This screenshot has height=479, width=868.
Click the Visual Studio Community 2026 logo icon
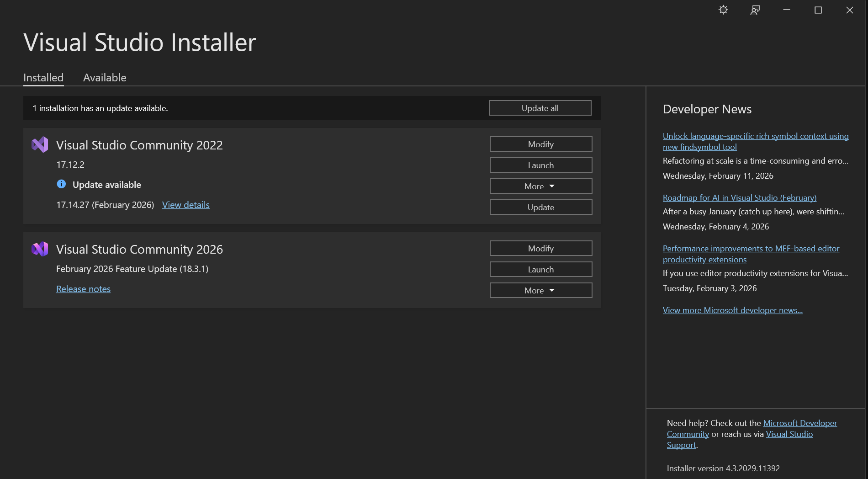pos(40,249)
